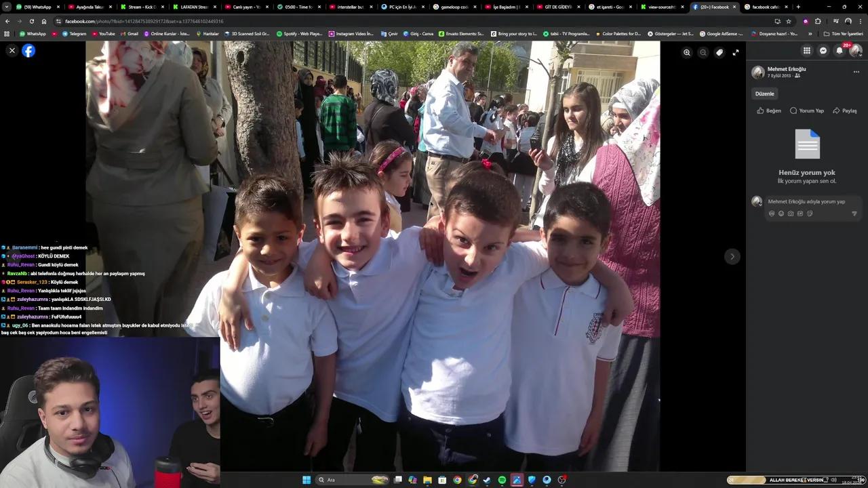Image resolution: width=868 pixels, height=488 pixels.
Task: Show the next photo with the arrow
Action: tap(732, 256)
